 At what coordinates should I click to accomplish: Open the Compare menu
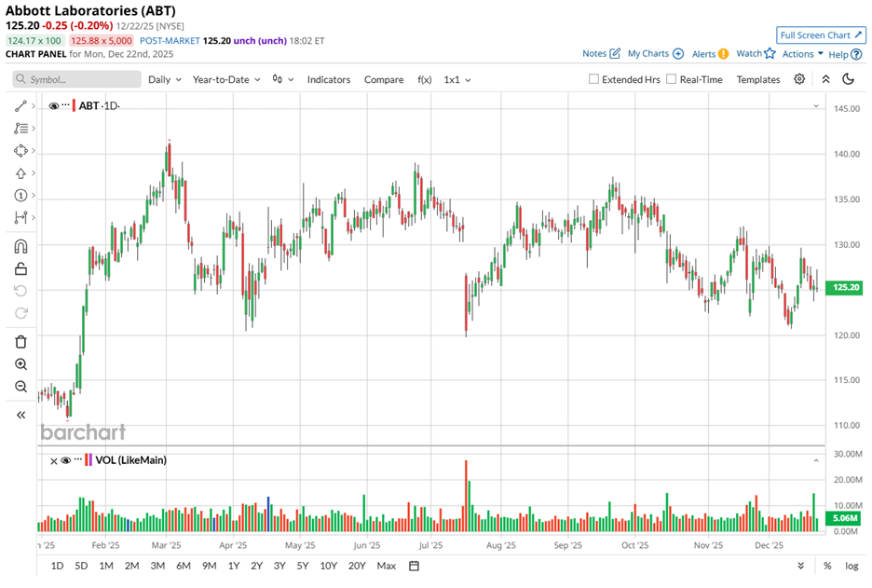384,79
